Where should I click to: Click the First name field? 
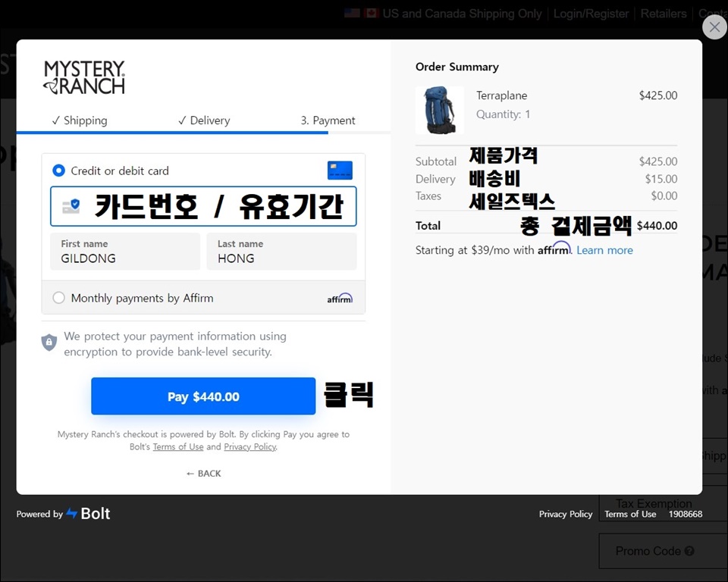point(125,251)
